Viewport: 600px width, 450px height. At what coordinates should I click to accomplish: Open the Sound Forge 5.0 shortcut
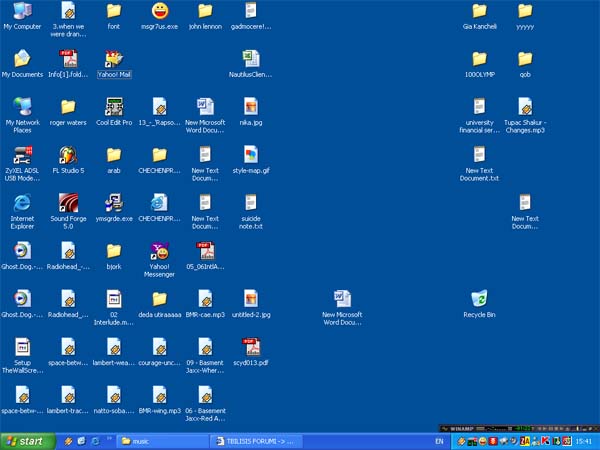pos(68,212)
